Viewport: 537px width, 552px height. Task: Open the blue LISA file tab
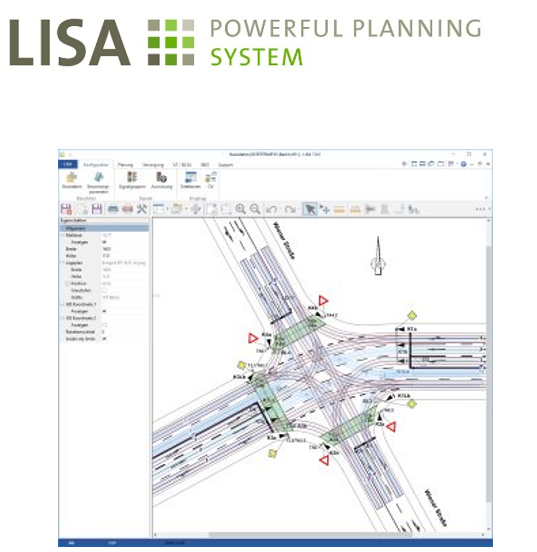[x=68, y=164]
